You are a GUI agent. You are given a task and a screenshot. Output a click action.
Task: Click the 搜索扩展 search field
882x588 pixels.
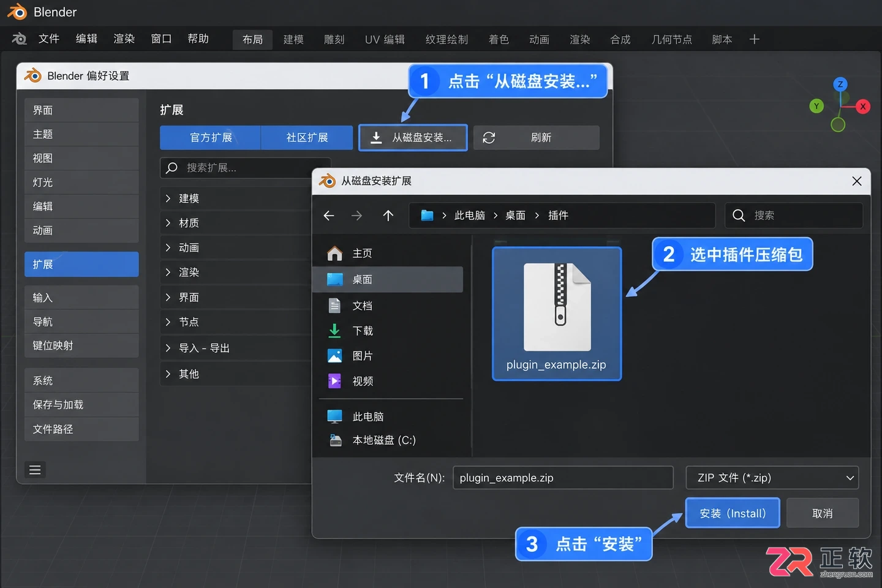click(x=246, y=167)
